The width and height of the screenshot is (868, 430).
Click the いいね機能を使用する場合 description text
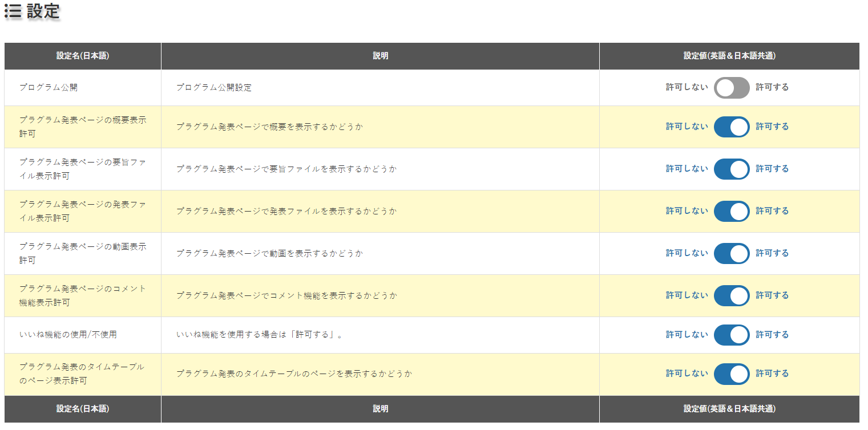tap(260, 335)
